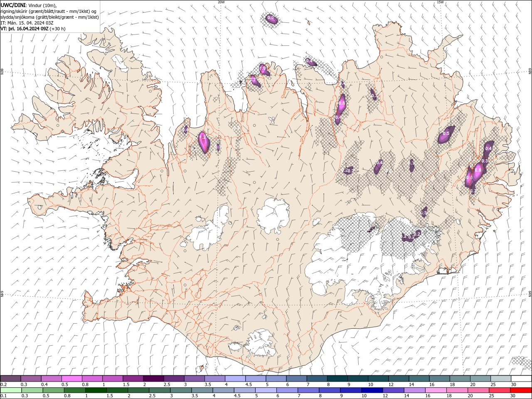
Task: Click the '15W' longitude label
Action: [x=440, y=2]
